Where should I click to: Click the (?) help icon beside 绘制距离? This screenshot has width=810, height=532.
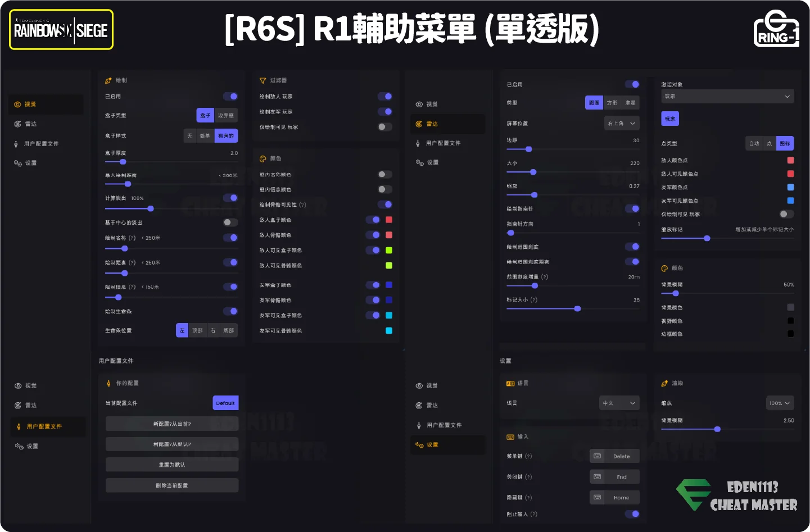132,263
